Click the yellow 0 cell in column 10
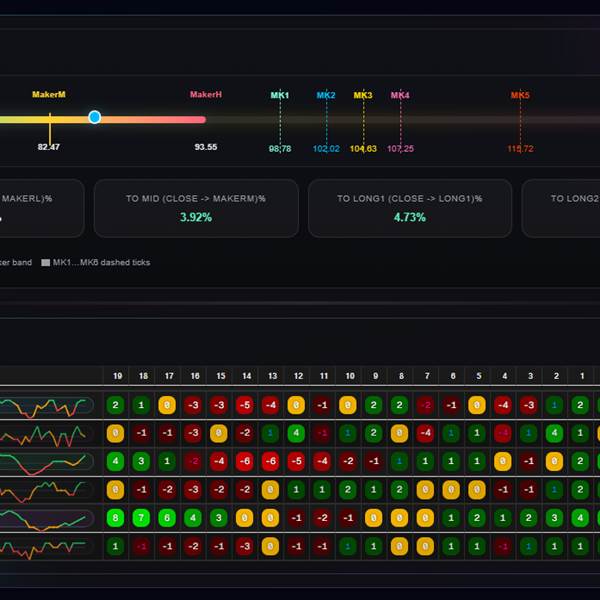The width and height of the screenshot is (600, 600). [348, 405]
